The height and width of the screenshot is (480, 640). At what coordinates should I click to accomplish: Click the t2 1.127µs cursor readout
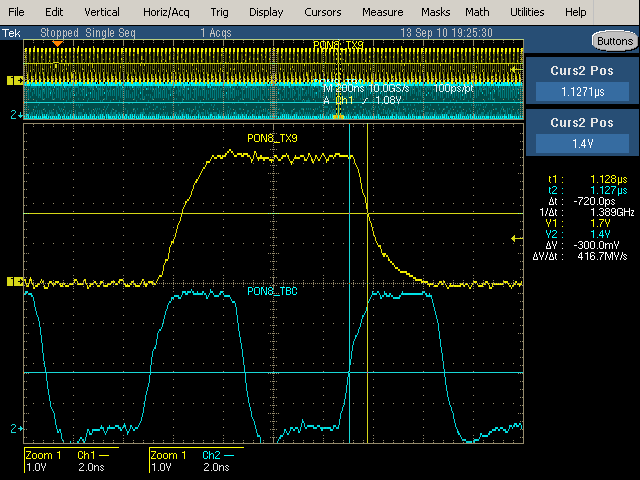pyautogui.click(x=588, y=190)
